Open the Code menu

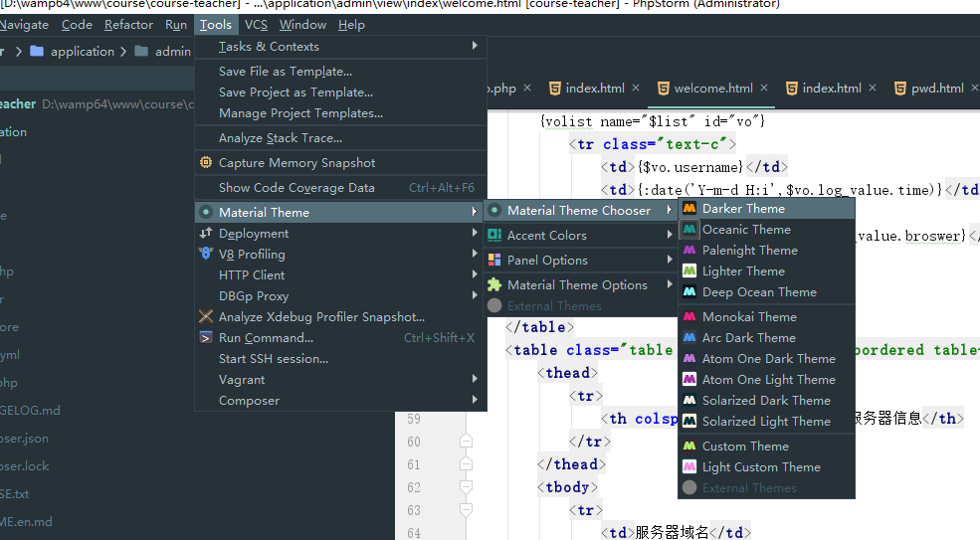[77, 25]
